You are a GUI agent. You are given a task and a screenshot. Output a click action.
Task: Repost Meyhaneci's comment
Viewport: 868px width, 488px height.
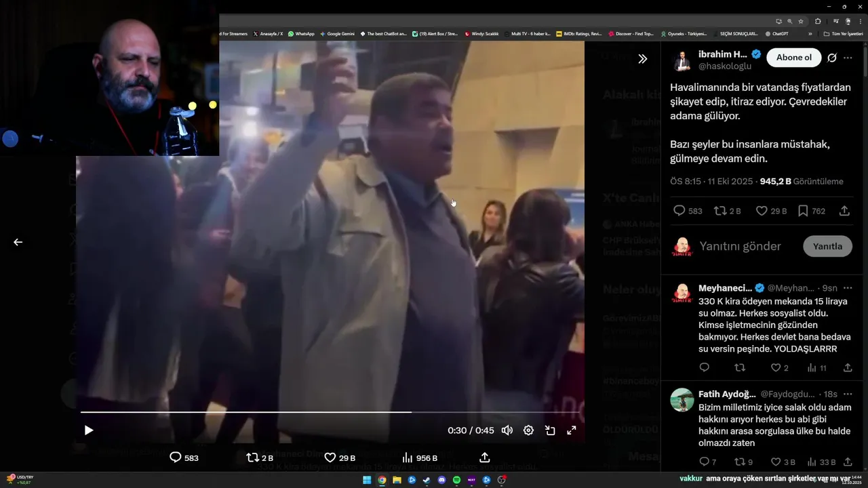[x=740, y=367]
